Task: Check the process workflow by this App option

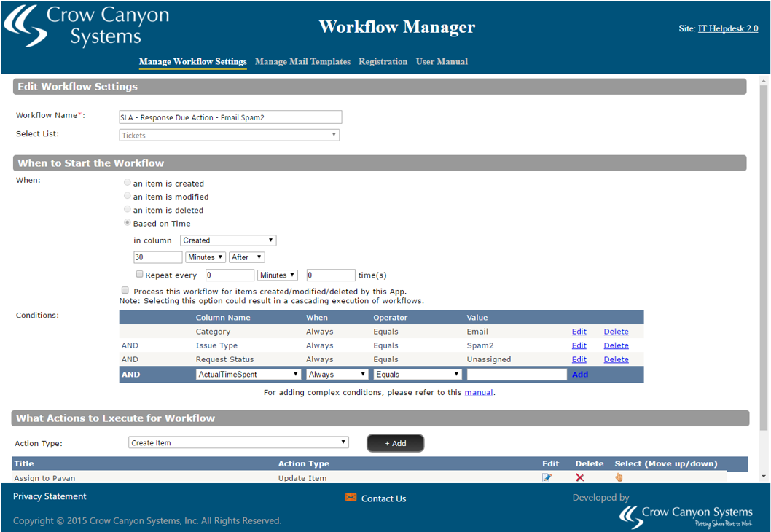Action: click(x=125, y=290)
